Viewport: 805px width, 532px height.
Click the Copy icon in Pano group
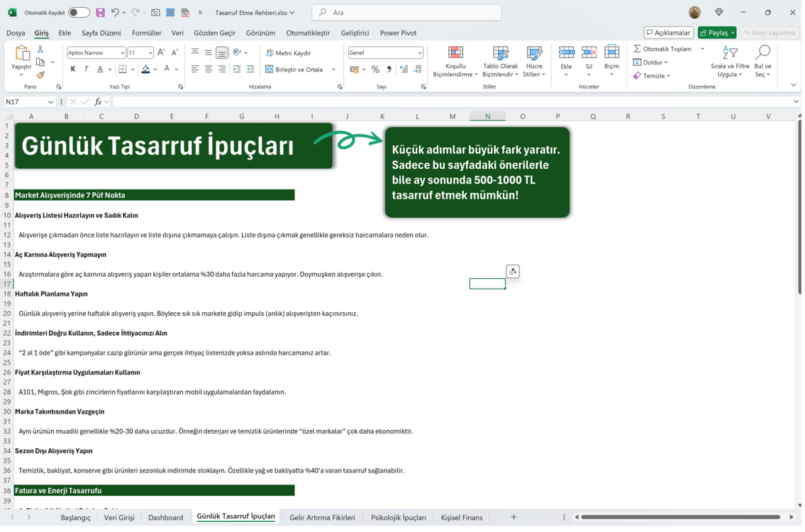[40, 62]
